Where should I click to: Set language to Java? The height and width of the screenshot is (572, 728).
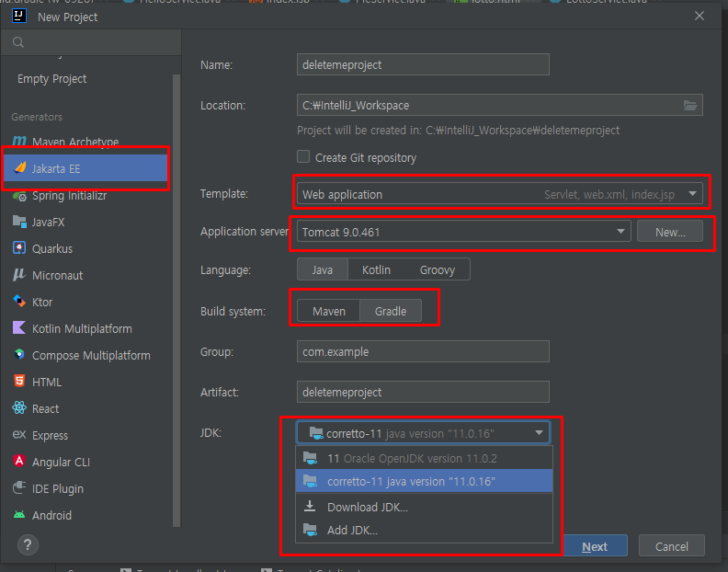(323, 270)
